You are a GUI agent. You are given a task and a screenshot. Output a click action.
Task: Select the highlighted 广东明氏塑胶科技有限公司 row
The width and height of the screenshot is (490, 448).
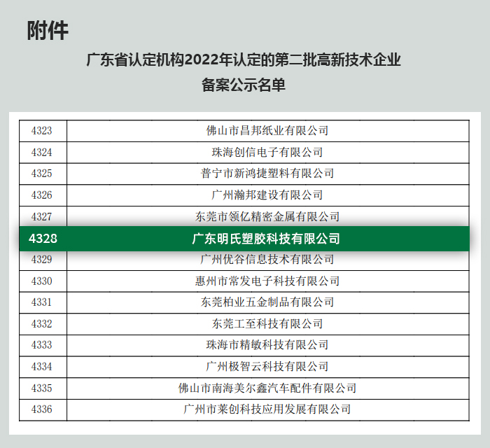coord(266,239)
